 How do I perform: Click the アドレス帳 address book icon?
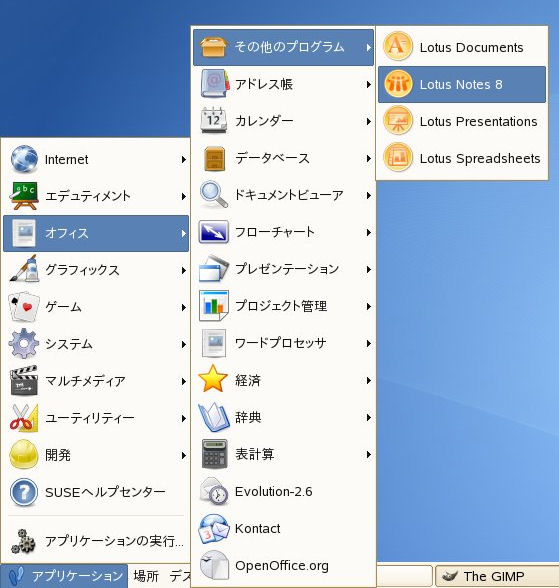coord(214,84)
